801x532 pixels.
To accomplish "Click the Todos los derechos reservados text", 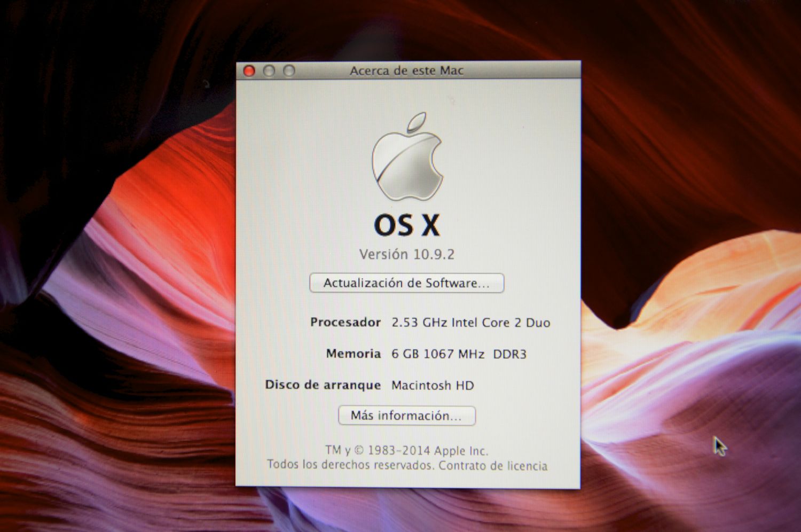I will (350, 465).
